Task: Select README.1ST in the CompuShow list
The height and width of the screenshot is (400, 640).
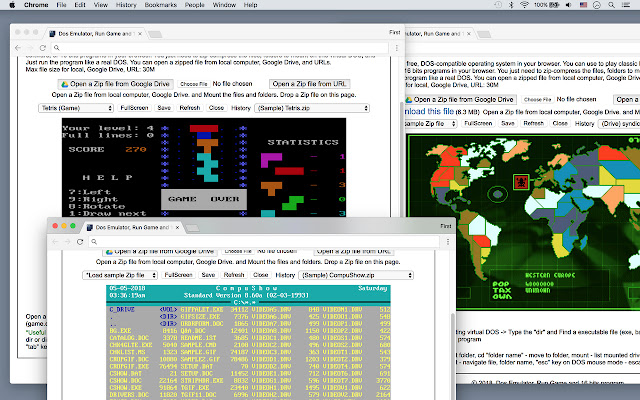Action: [198, 338]
